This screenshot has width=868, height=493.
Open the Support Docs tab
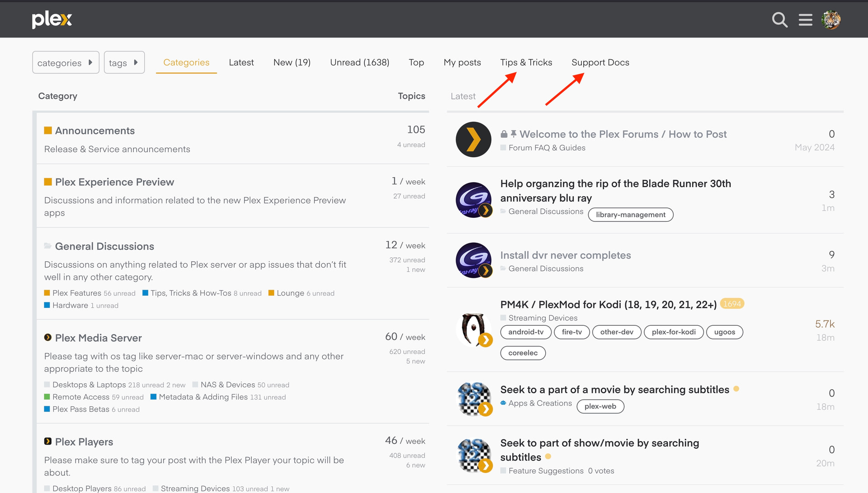[x=600, y=62]
